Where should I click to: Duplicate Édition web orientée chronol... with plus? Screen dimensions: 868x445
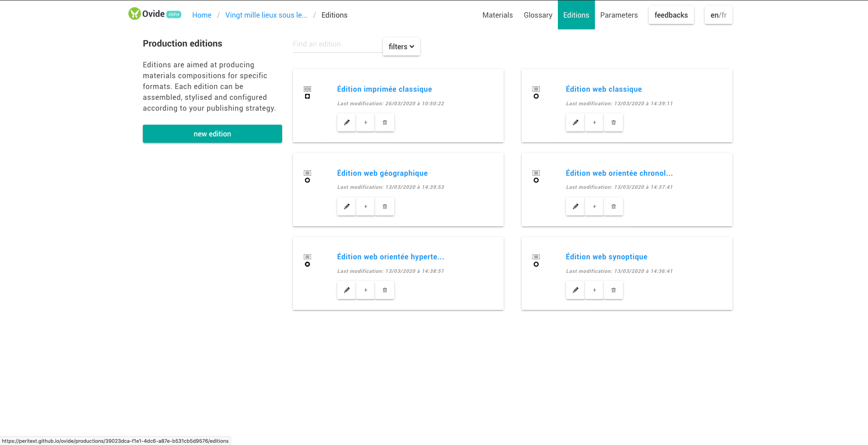pos(594,206)
